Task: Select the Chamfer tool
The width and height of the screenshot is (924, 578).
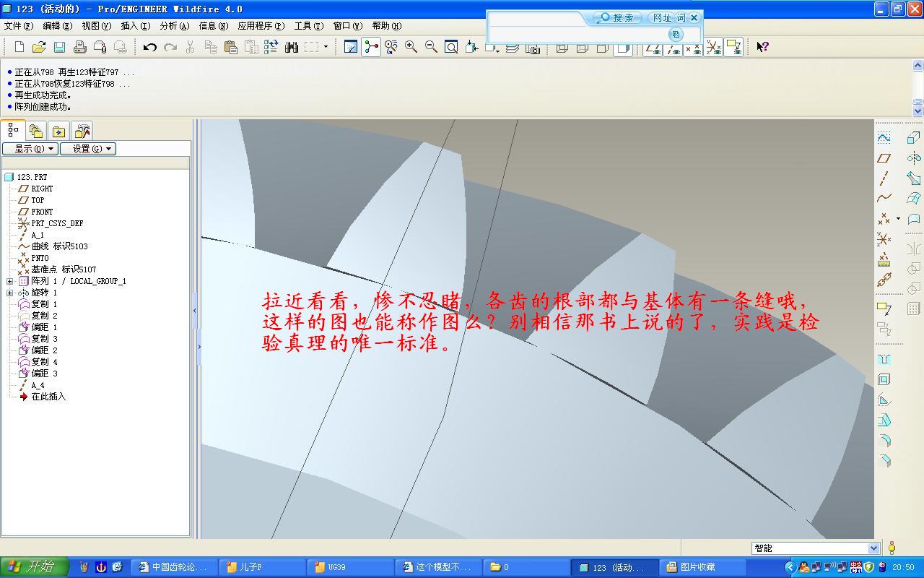Action: pos(884,460)
